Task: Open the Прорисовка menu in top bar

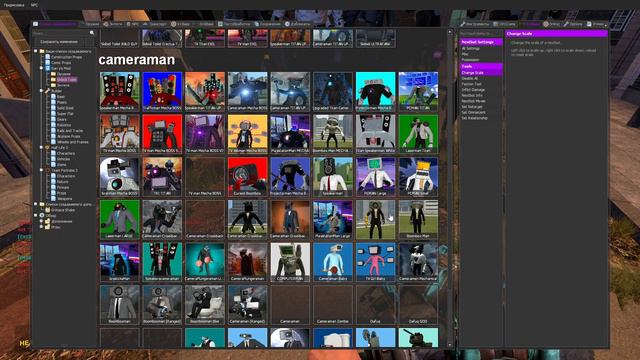Action: click(x=13, y=5)
